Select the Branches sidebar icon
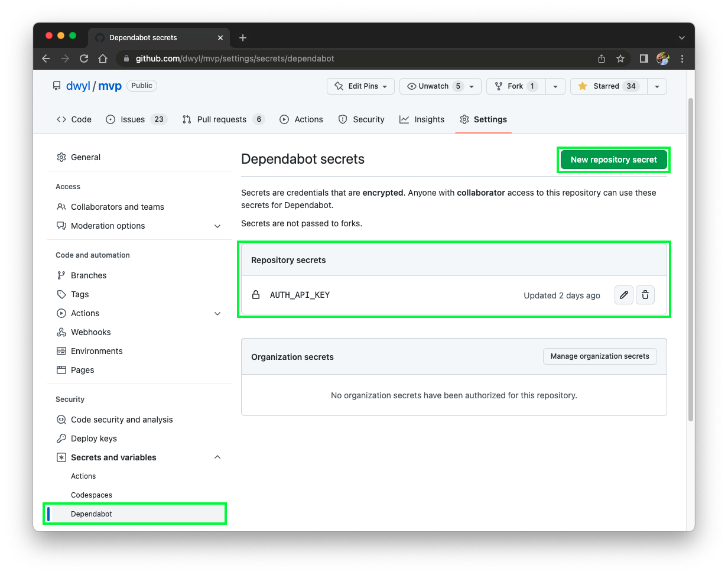The width and height of the screenshot is (728, 575). [61, 275]
